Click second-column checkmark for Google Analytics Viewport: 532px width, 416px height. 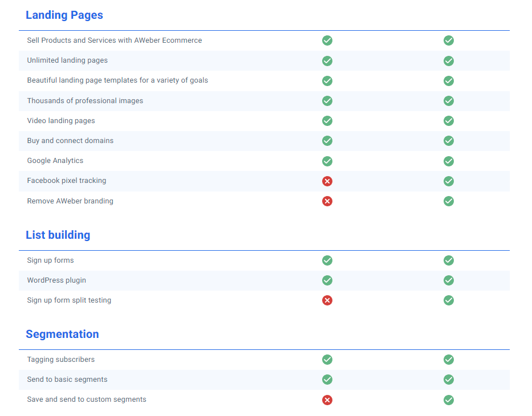tap(449, 161)
